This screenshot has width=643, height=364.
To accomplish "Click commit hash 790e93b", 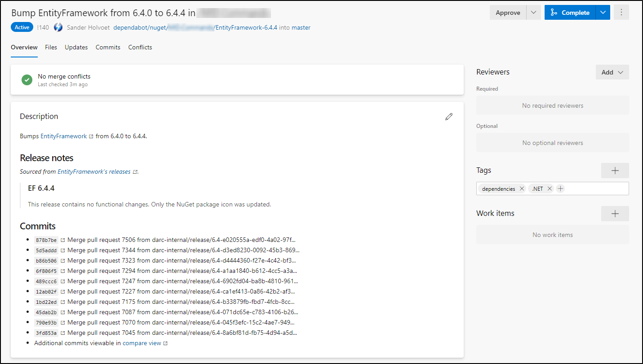I will coord(47,323).
